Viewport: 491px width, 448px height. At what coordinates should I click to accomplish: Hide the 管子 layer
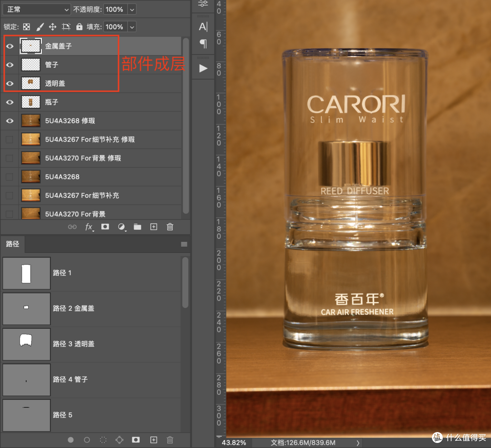(x=10, y=65)
